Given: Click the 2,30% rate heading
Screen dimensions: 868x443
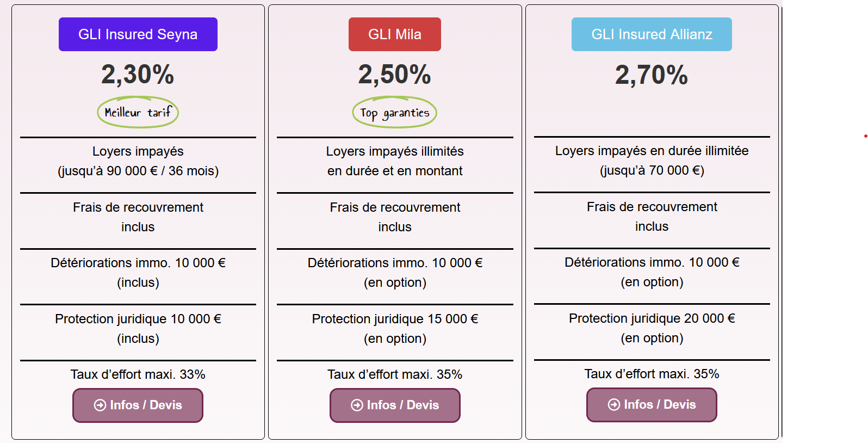Looking at the screenshot, I should (138, 75).
